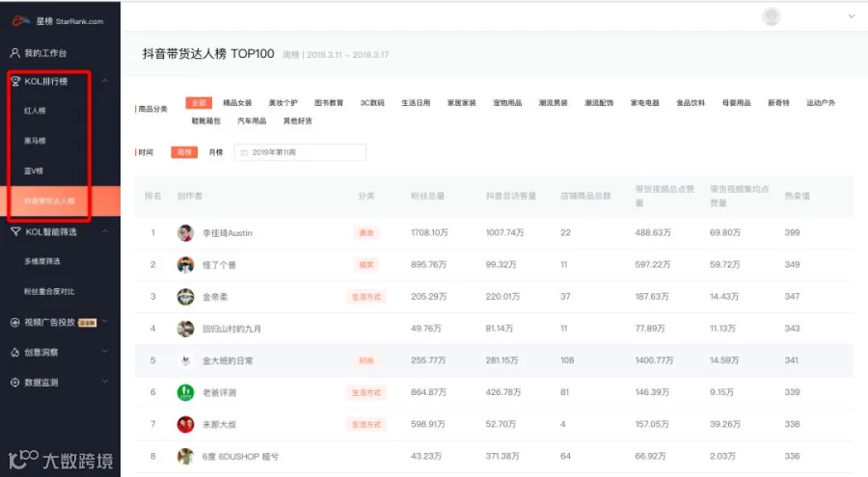Open 红人榜 in the sidebar
Screen dimensions: 868x477
[x=35, y=111]
